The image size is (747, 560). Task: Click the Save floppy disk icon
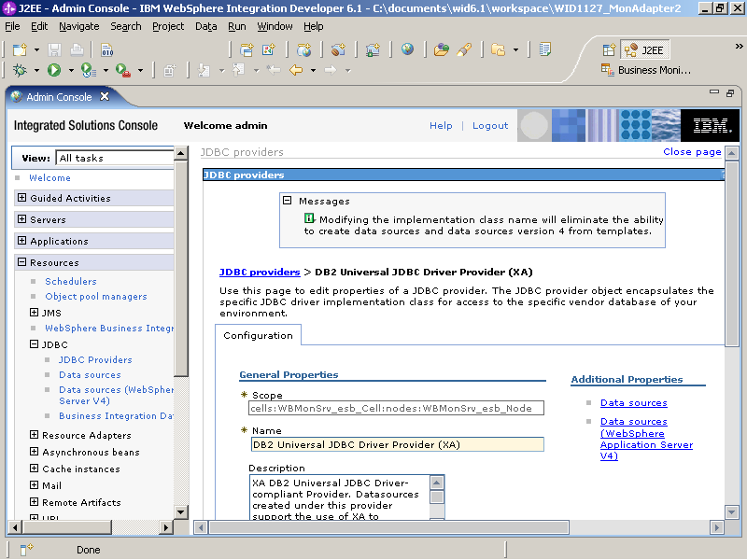point(54,49)
